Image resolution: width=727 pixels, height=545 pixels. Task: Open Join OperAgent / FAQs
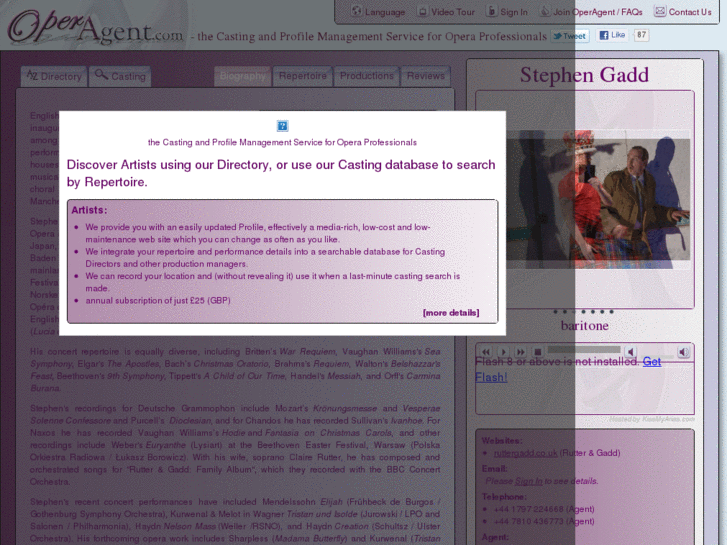click(x=598, y=12)
